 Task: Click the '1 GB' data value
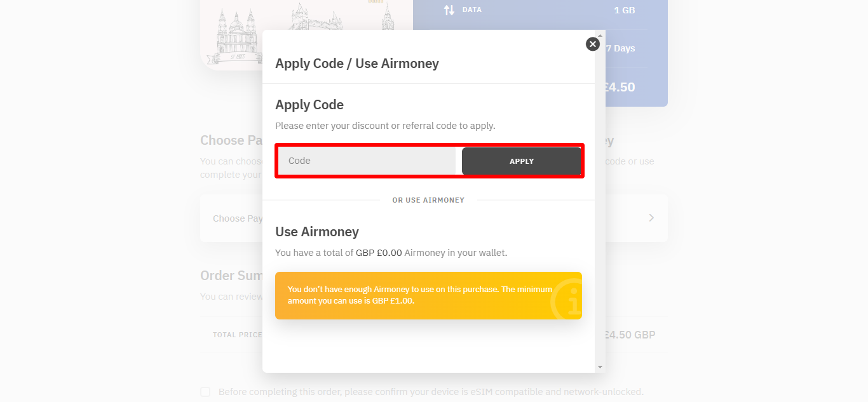(624, 10)
